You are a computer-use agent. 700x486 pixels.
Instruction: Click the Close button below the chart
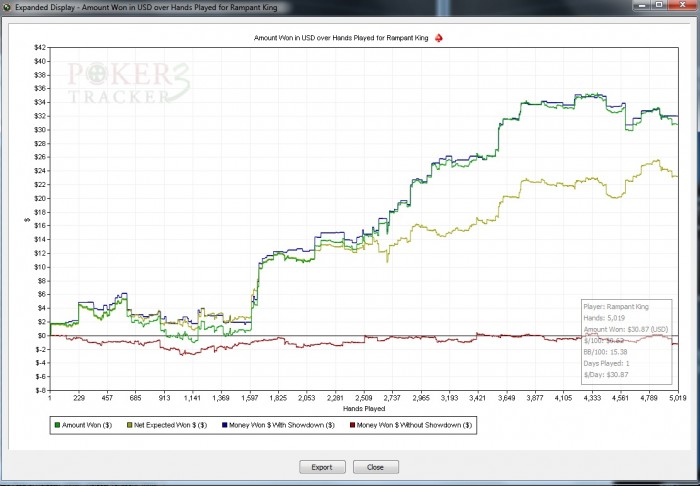(x=375, y=467)
